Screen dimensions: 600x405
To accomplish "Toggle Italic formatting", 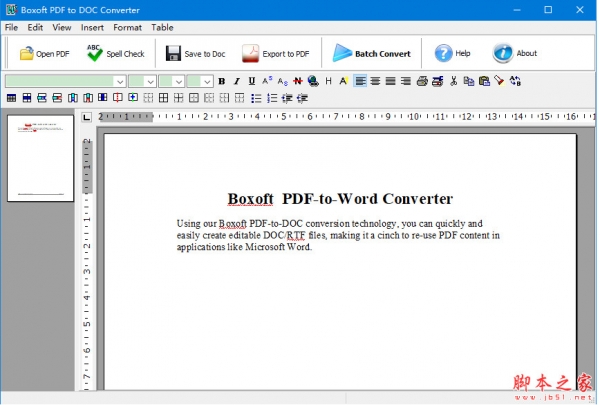I will click(237, 81).
